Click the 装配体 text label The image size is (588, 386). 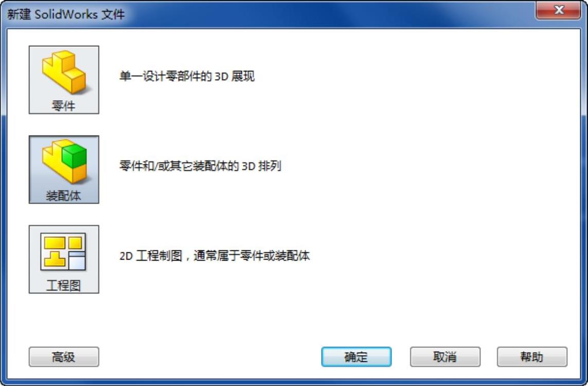63,195
